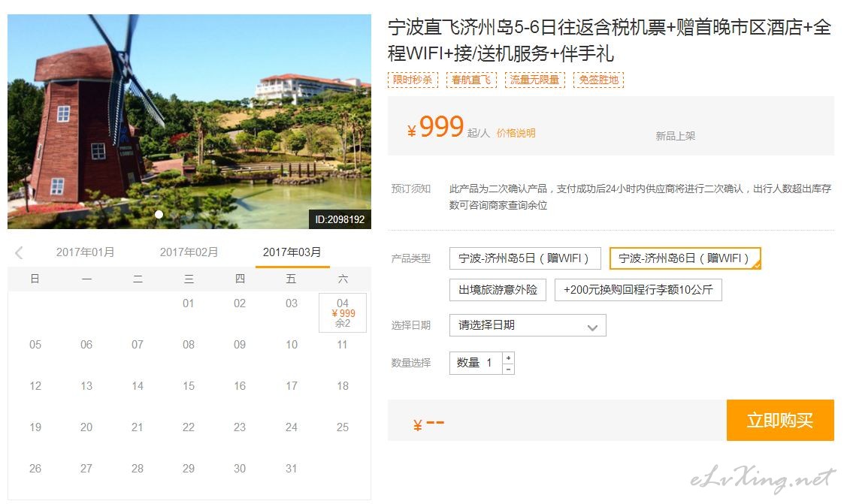The image size is (844, 504).
Task: Click the 新品上架 label
Action: tap(676, 136)
